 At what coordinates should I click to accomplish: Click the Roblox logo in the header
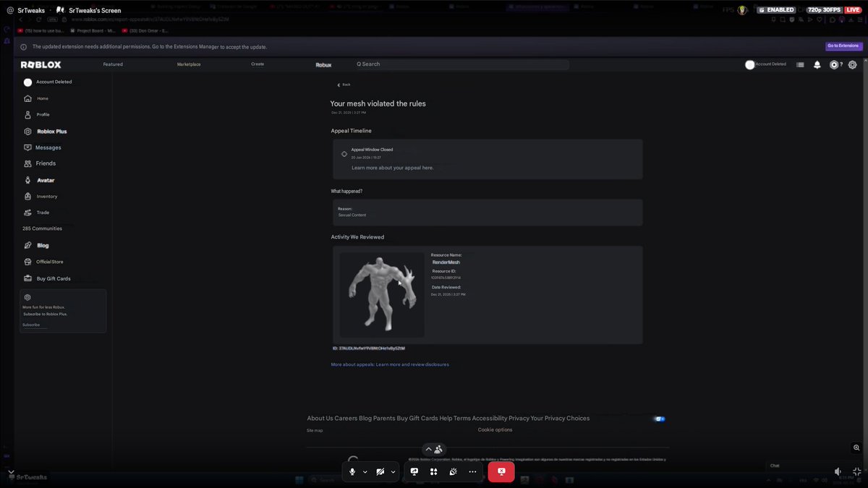tap(41, 64)
